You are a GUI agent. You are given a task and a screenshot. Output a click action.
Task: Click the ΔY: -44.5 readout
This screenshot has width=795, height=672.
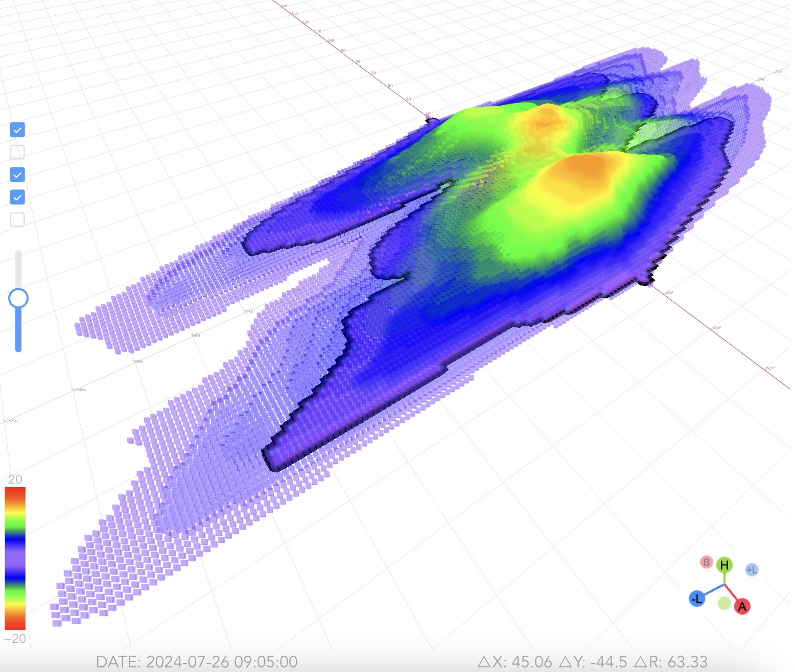point(593,662)
